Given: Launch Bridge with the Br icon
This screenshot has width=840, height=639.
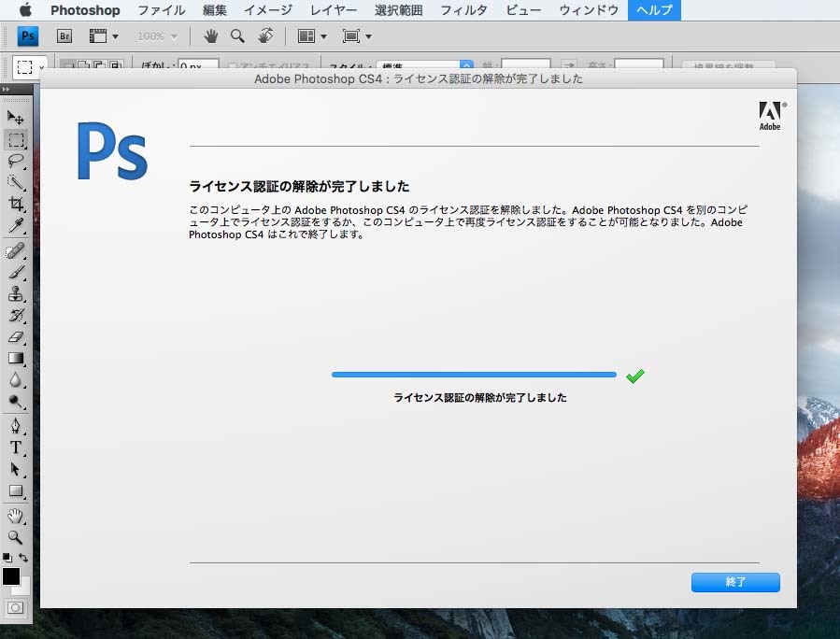Looking at the screenshot, I should (x=64, y=36).
